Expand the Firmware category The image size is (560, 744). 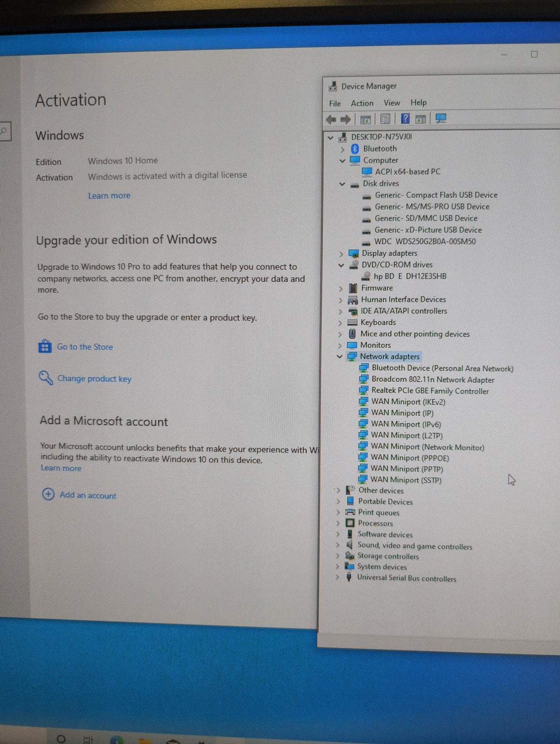(341, 289)
